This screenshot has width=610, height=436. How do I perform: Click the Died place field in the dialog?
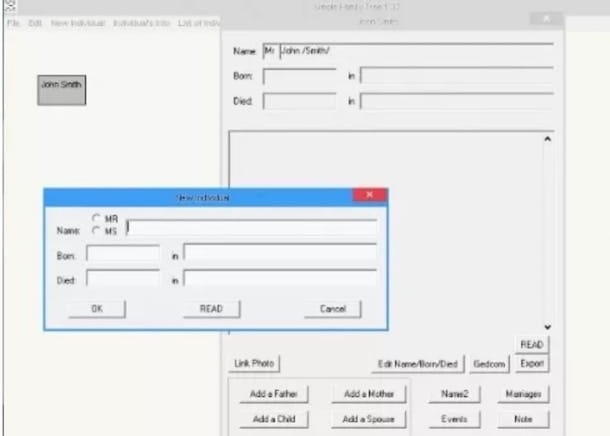(280, 279)
